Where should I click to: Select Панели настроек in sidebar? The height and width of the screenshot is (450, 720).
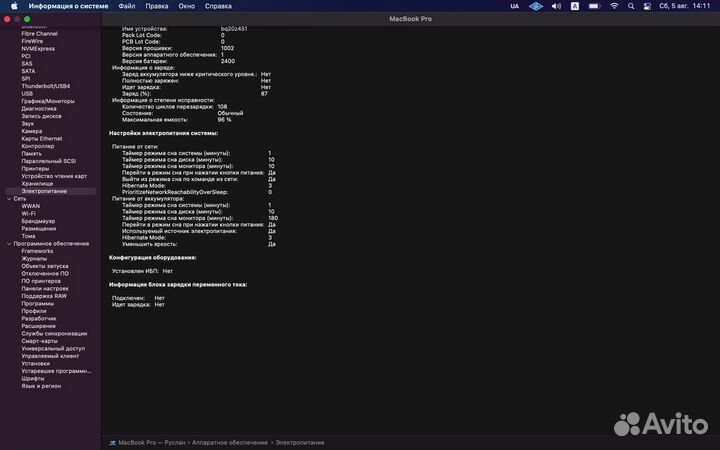(45, 289)
